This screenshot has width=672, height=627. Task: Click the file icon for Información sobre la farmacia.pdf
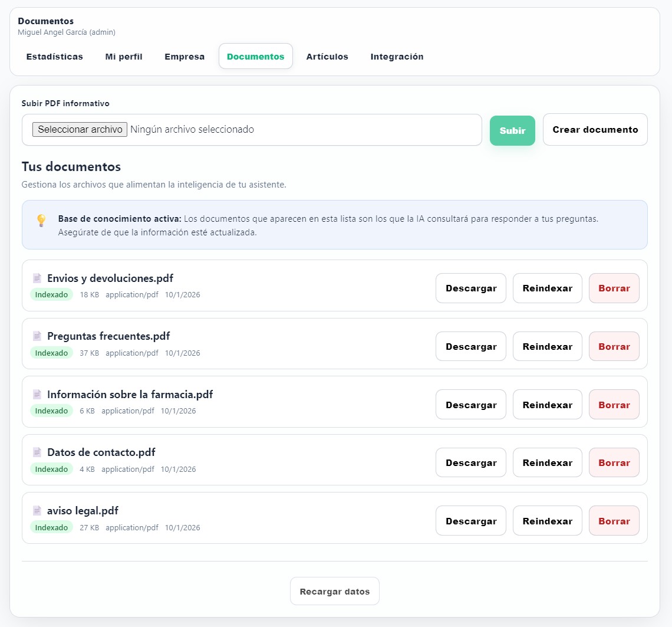[37, 395]
